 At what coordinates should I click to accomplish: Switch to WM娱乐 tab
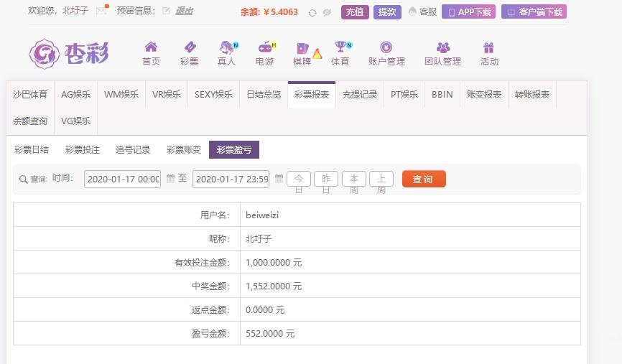pos(121,94)
